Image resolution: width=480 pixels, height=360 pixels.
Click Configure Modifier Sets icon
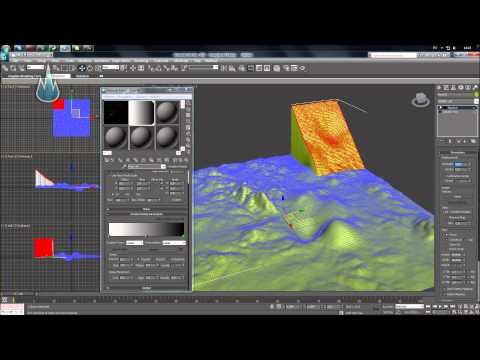coord(473,141)
